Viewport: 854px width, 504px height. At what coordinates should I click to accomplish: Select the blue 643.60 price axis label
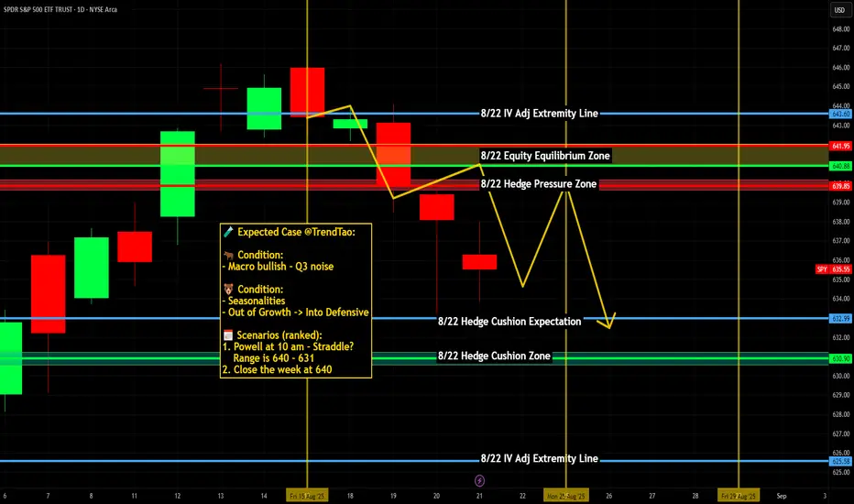840,114
